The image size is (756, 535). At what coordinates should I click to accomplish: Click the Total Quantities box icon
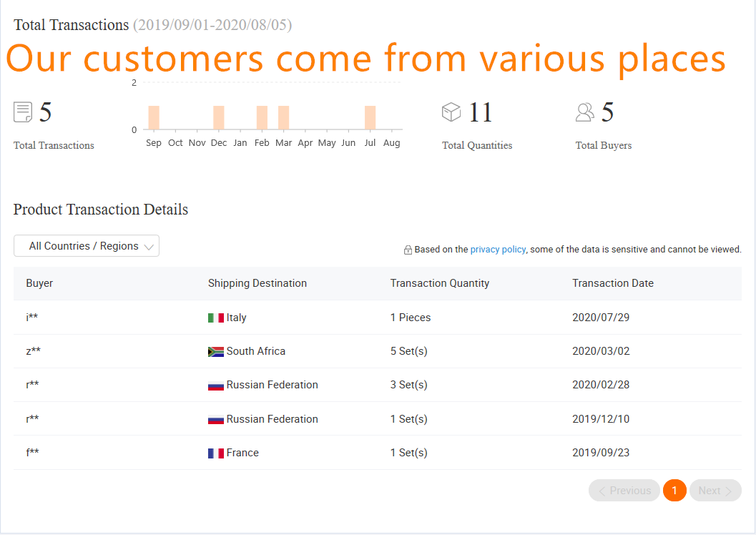pyautogui.click(x=451, y=112)
